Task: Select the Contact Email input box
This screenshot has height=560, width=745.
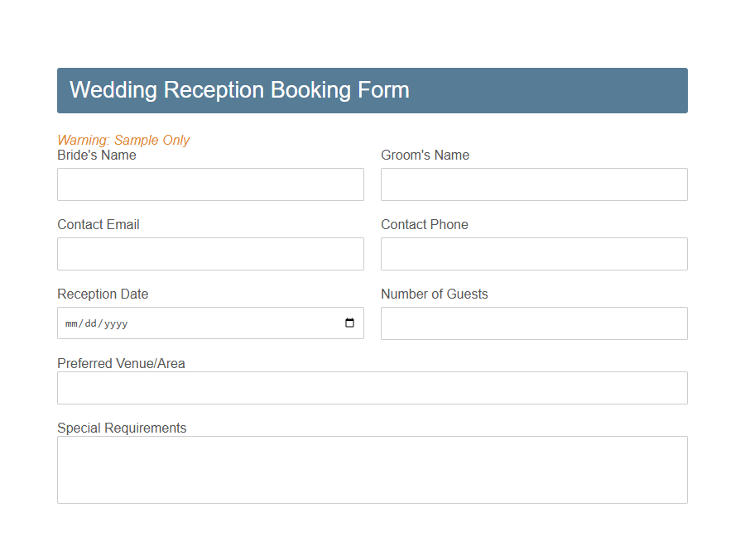Action: 210,253
